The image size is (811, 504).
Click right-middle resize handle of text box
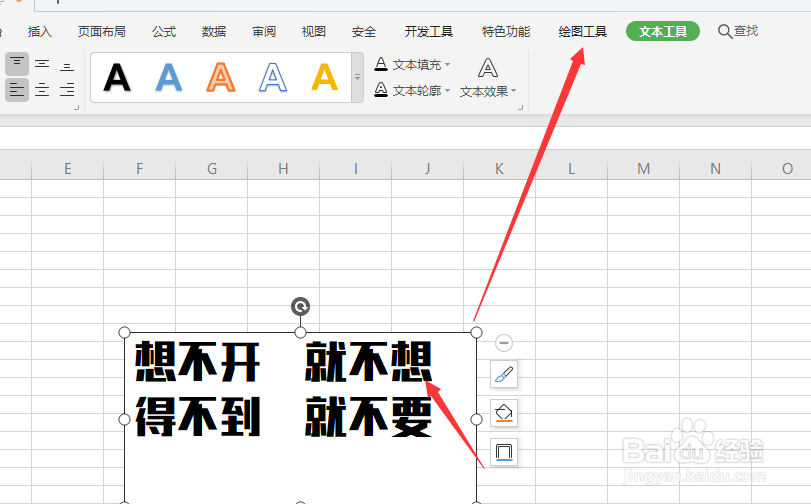(x=476, y=419)
